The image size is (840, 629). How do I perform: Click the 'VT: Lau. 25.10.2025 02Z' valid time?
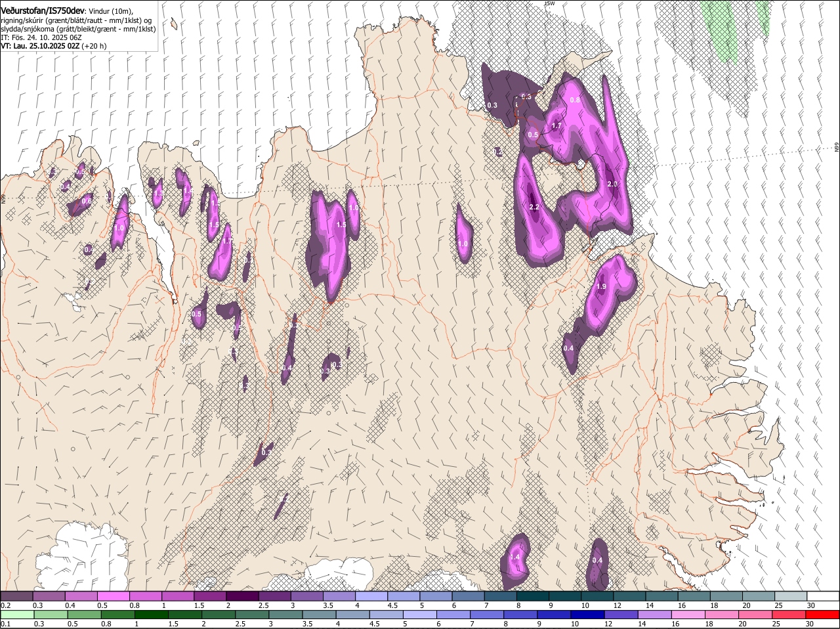point(41,46)
